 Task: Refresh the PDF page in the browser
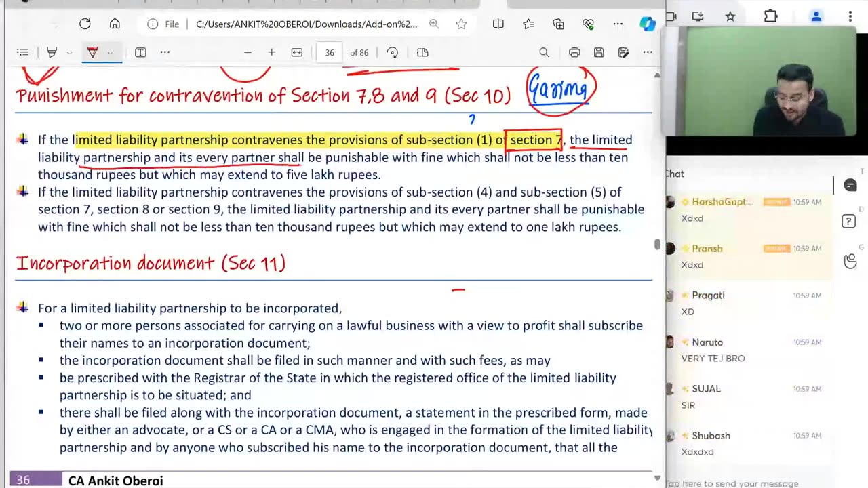click(x=85, y=24)
